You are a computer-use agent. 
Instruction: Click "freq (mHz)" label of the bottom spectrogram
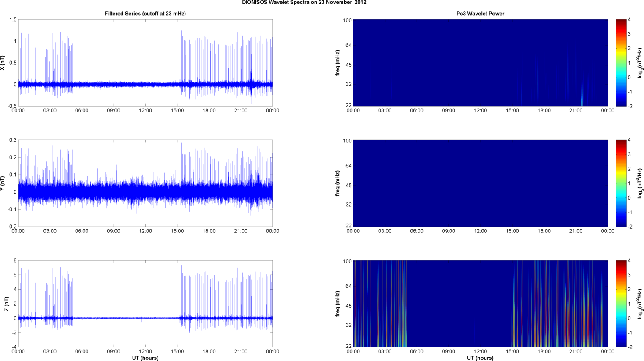(x=337, y=304)
